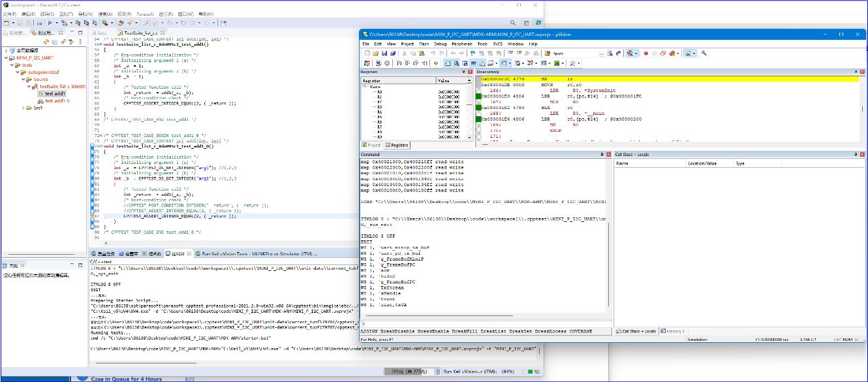Reset the CPU with the RST toolbar icon
Screen dimensions: 868x382
367,63
